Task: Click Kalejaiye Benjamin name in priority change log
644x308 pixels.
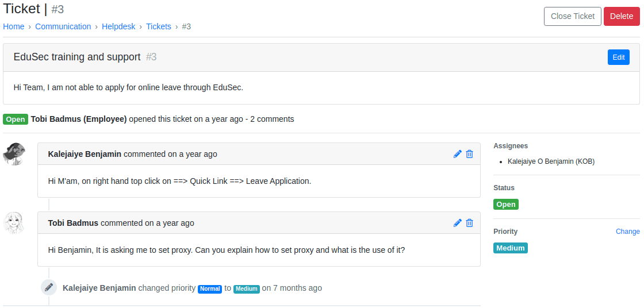Action: 99,288
